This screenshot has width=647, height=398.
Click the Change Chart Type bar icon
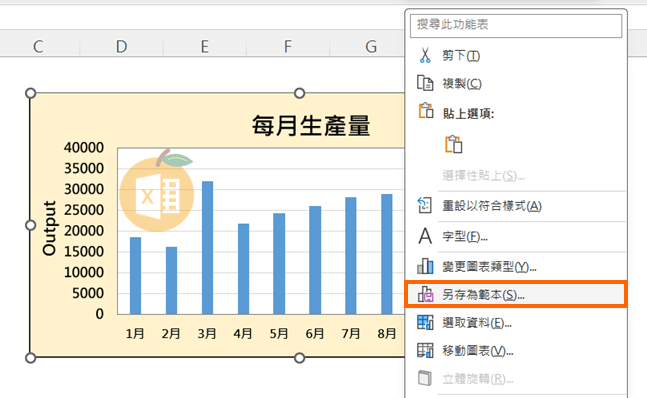(x=425, y=266)
